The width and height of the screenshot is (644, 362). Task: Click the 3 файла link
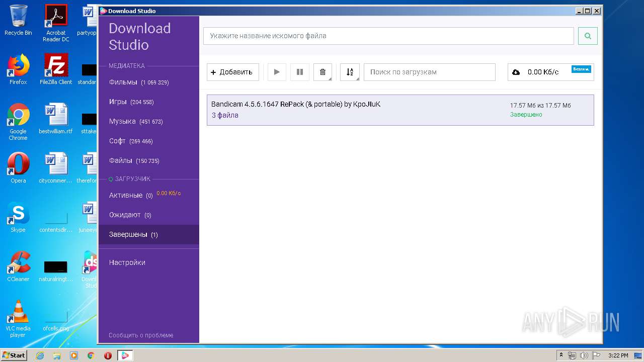[225, 115]
